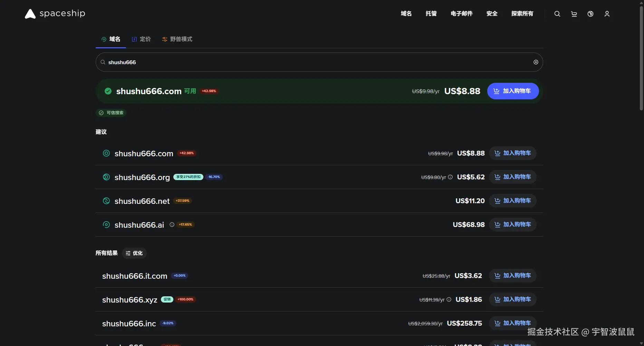Click the shushu666.it.com domain name
This screenshot has height=346, width=644.
point(135,276)
